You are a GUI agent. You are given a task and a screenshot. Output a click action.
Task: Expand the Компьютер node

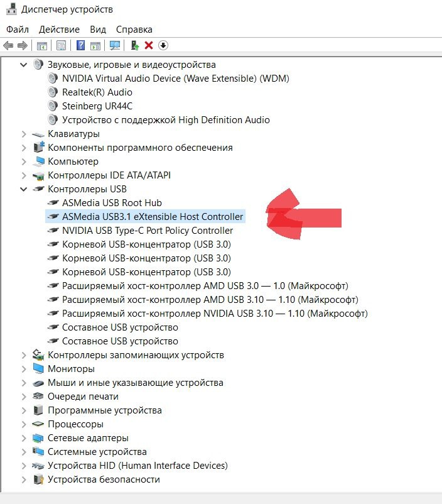click(x=23, y=162)
